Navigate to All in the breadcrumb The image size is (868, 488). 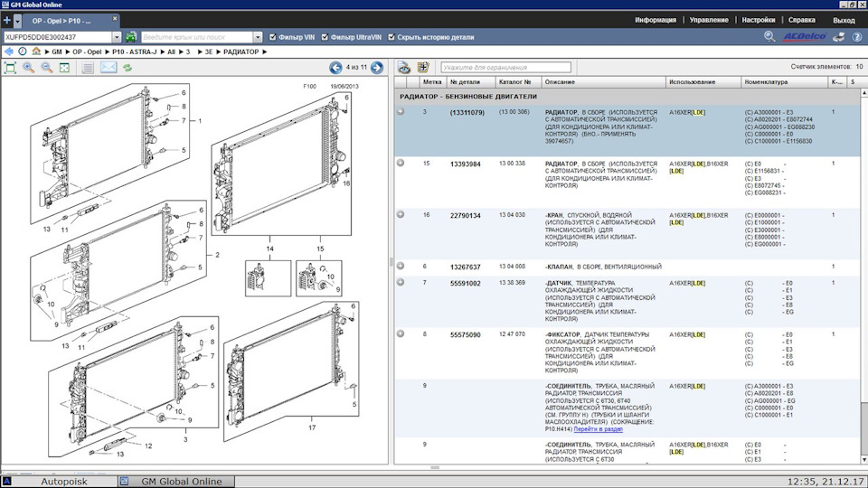(x=171, y=52)
